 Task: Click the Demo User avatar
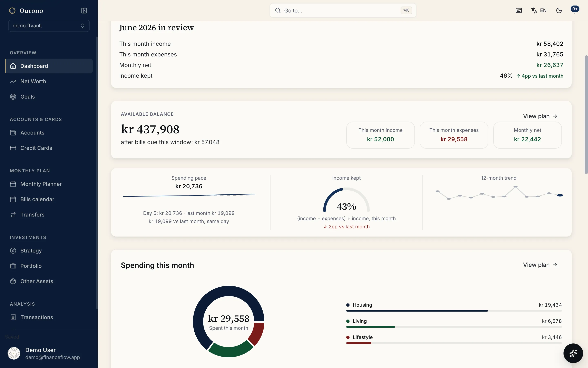[14, 353]
